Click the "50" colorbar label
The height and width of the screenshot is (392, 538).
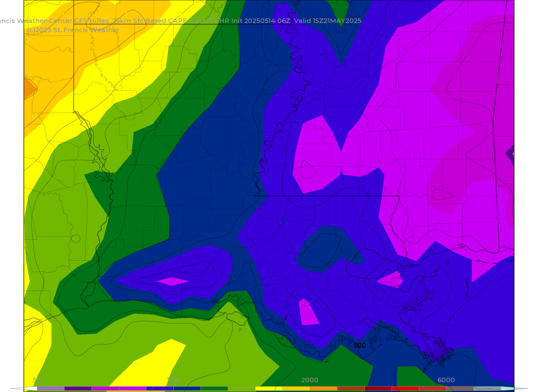(x=37, y=380)
